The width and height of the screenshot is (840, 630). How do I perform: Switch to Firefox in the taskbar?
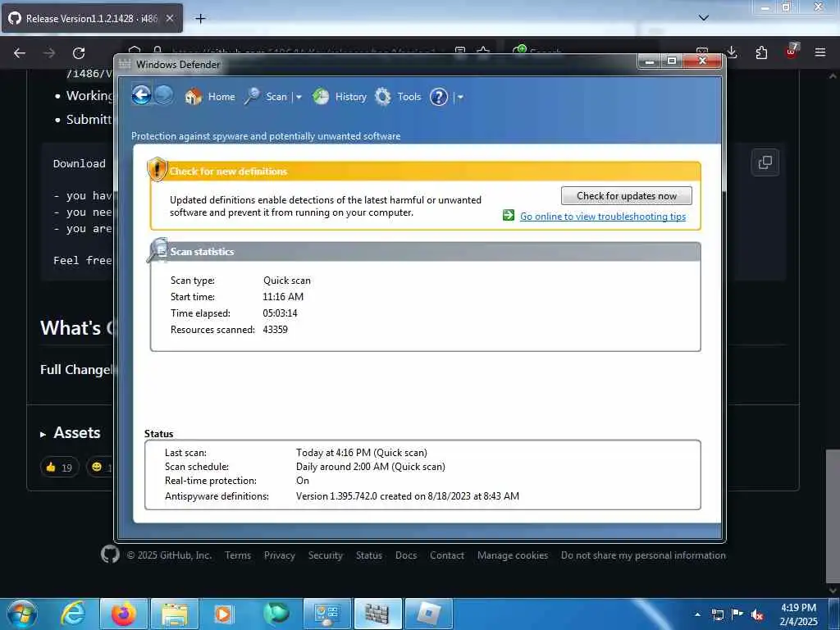click(123, 614)
